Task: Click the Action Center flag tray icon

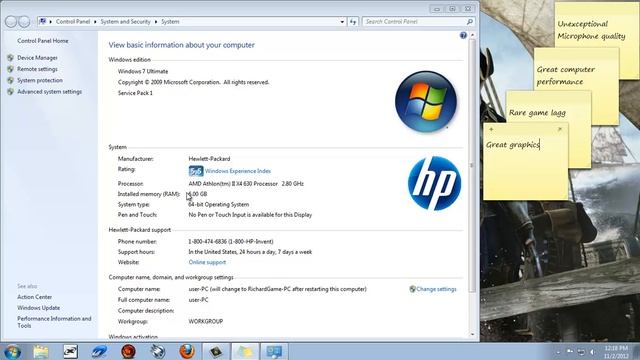Action: (570, 351)
